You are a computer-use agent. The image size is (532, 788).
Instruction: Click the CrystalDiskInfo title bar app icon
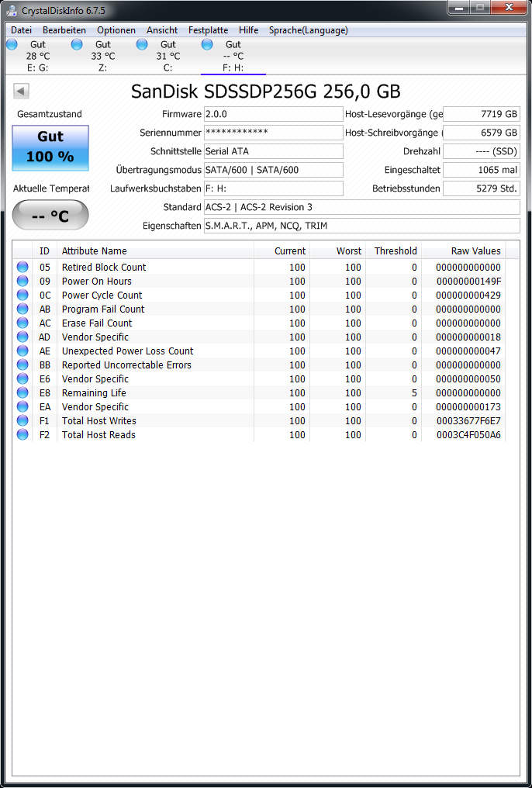(12, 10)
